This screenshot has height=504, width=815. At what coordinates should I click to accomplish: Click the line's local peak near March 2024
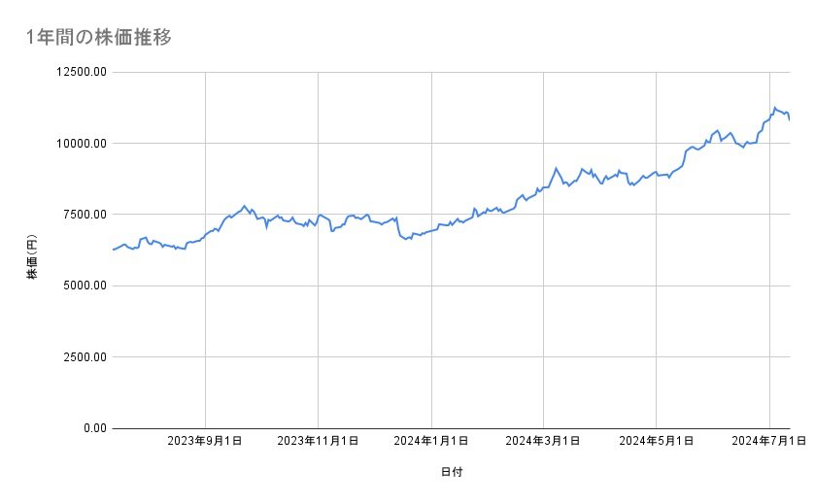556,168
